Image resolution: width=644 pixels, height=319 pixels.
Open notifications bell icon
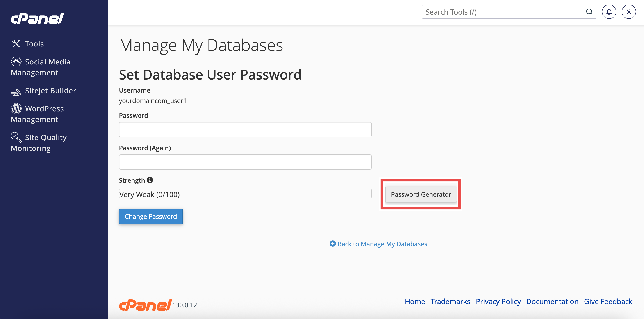coord(609,12)
